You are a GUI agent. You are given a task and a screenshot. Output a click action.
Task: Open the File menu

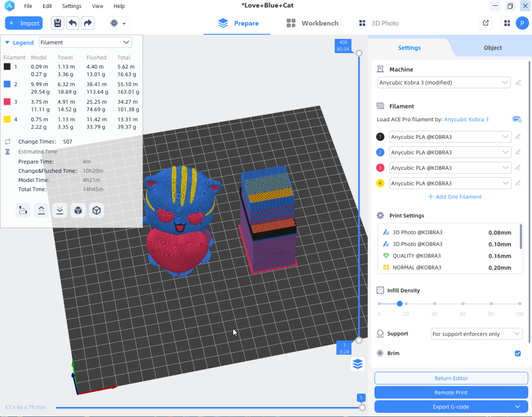point(28,6)
